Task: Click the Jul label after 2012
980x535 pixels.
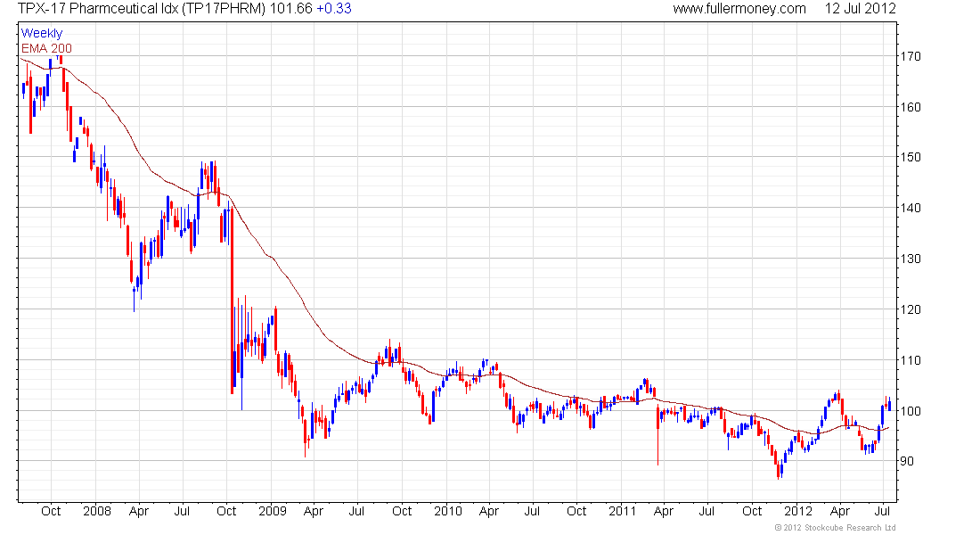Action: 882,511
